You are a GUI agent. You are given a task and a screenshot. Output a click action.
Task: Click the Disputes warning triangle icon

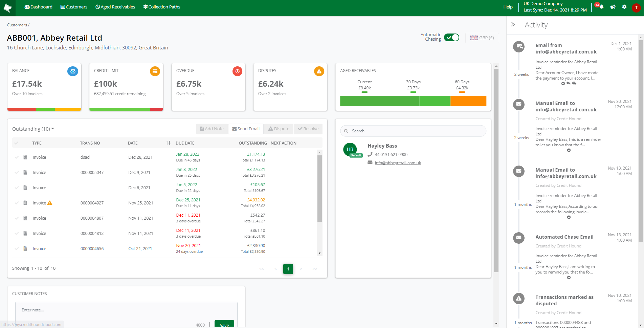click(319, 71)
